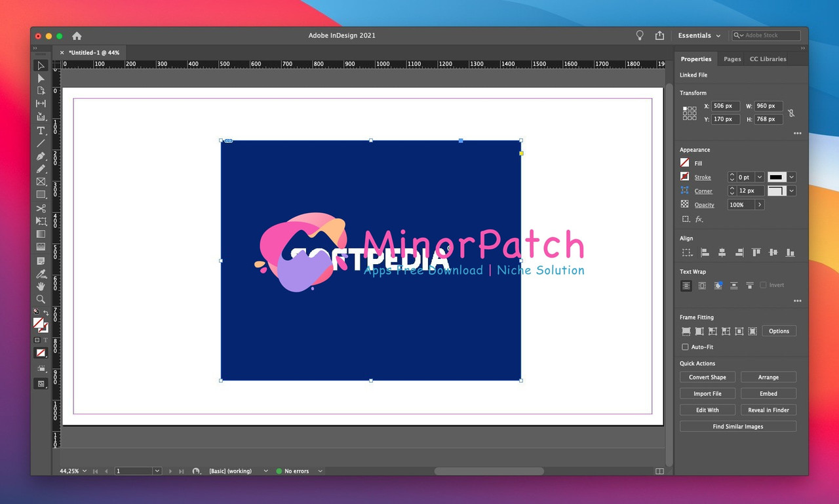Select the Gradient Swatch tool

pos(41,234)
